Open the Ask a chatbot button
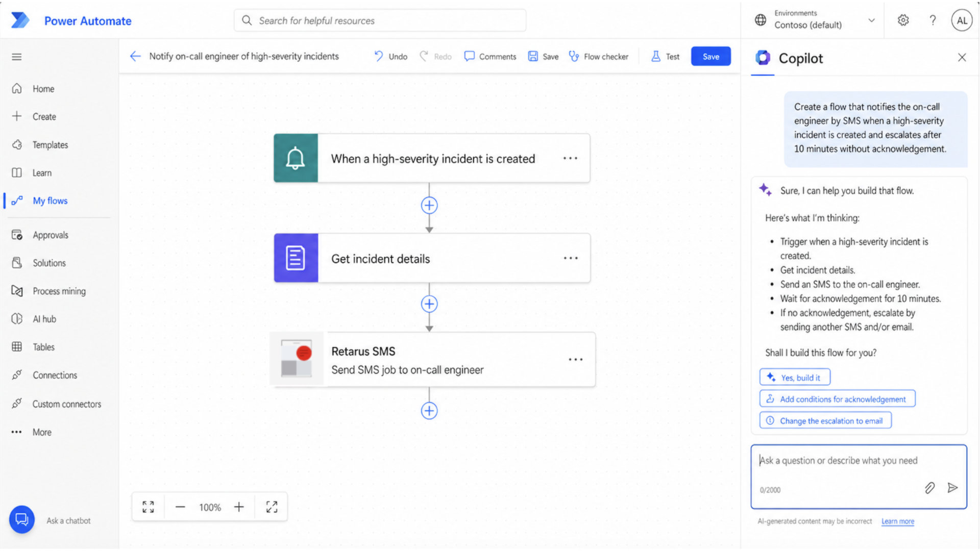This screenshot has height=551, width=980. point(22,519)
